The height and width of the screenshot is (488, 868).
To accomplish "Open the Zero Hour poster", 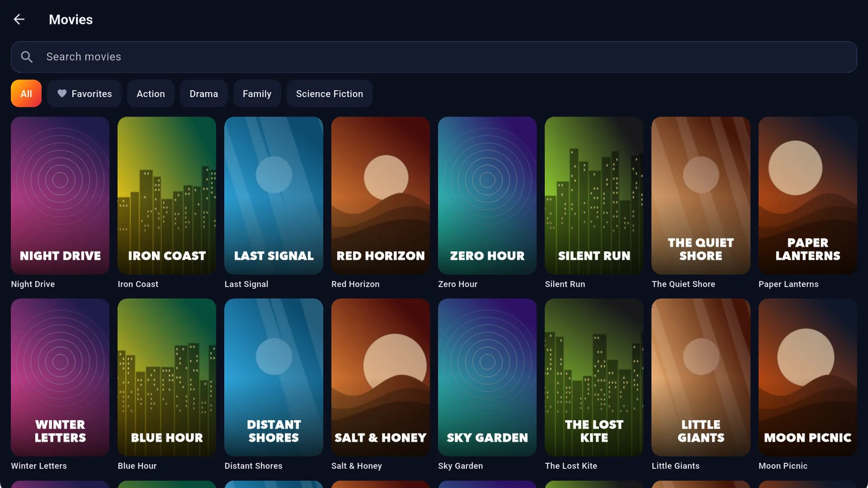I will [x=487, y=196].
